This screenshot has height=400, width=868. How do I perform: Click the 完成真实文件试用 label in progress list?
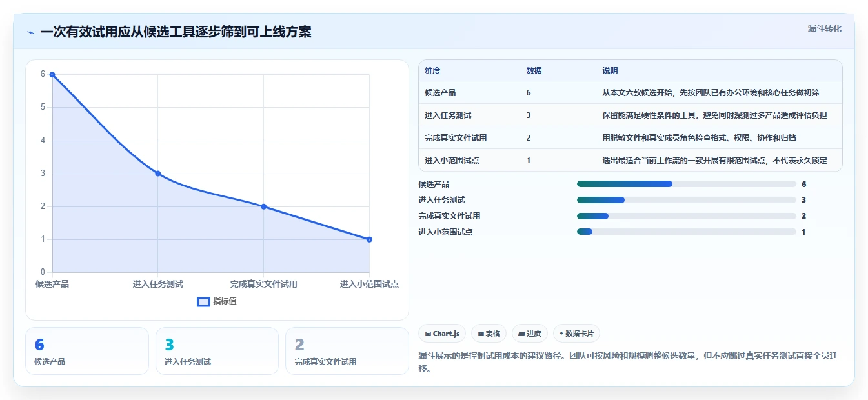pos(449,216)
